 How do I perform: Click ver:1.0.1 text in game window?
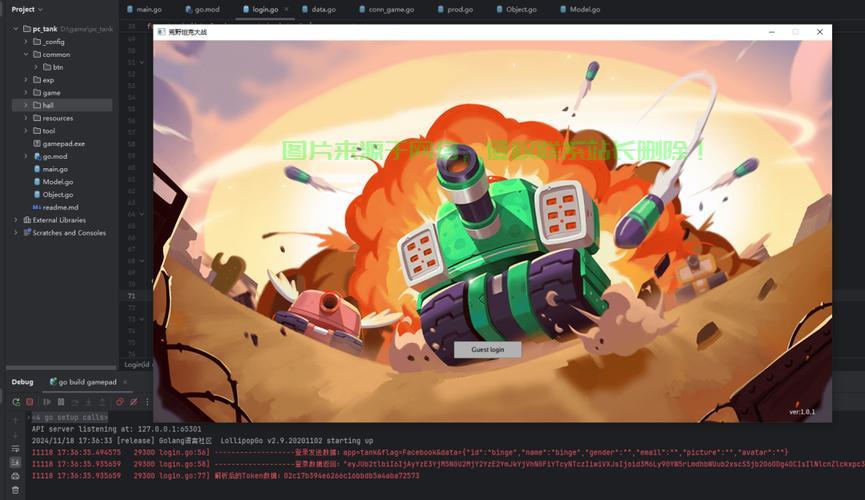coord(802,412)
